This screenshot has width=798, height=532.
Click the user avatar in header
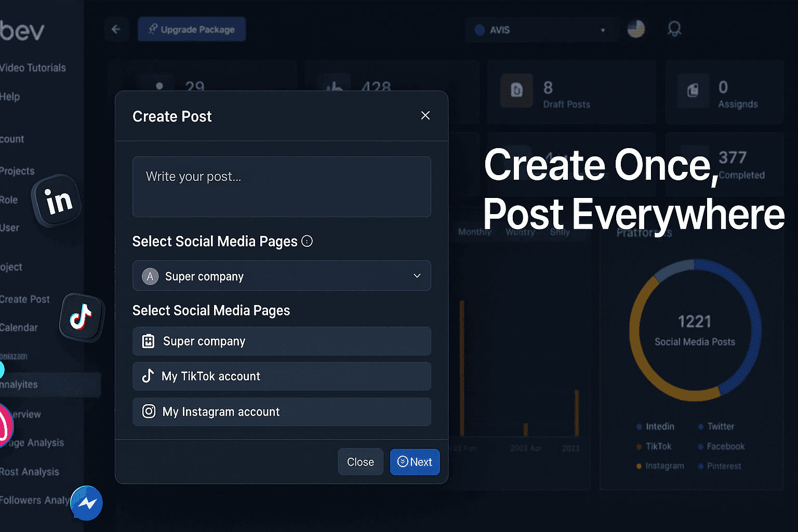coord(636,29)
